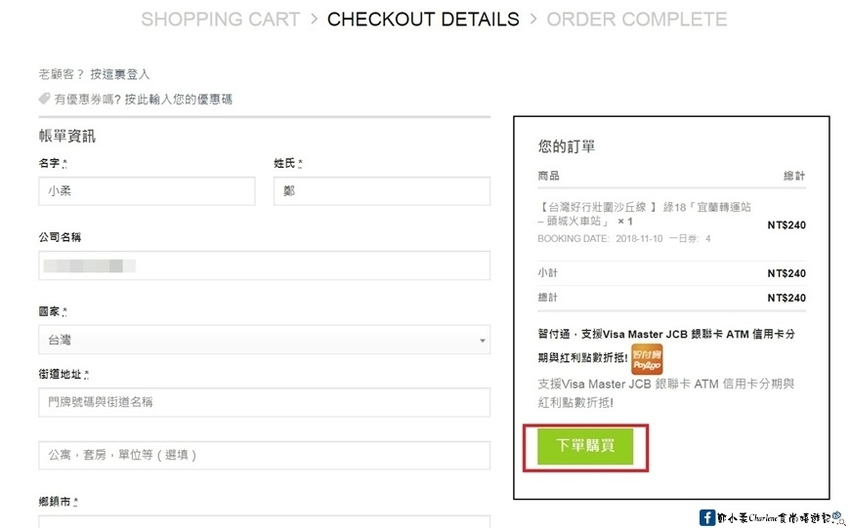Go back to SHOPPING CART step
The image size is (850, 528).
pyautogui.click(x=220, y=19)
